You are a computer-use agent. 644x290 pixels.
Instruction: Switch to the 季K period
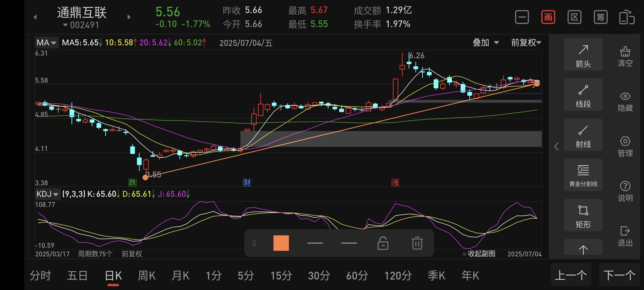(x=437, y=275)
